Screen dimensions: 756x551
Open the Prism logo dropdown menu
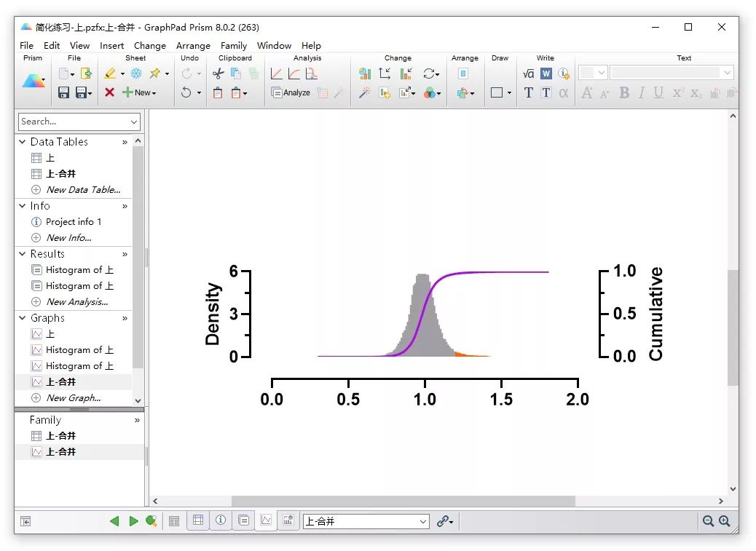coord(44,81)
